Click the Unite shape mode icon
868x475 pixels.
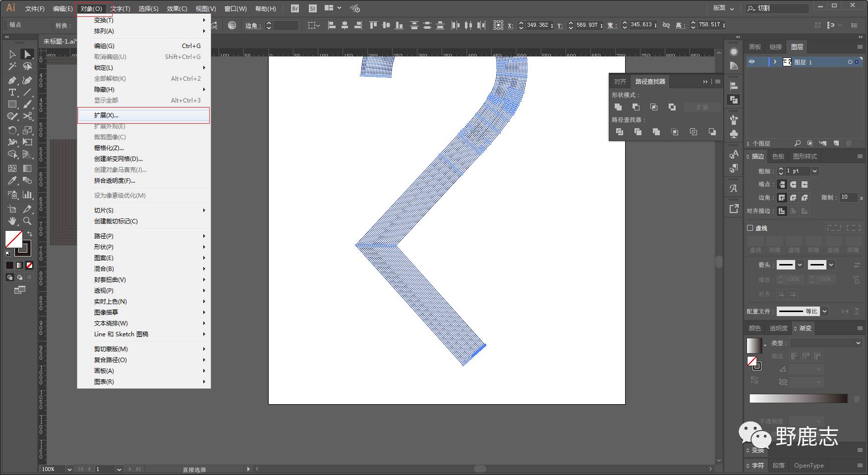pyautogui.click(x=618, y=107)
